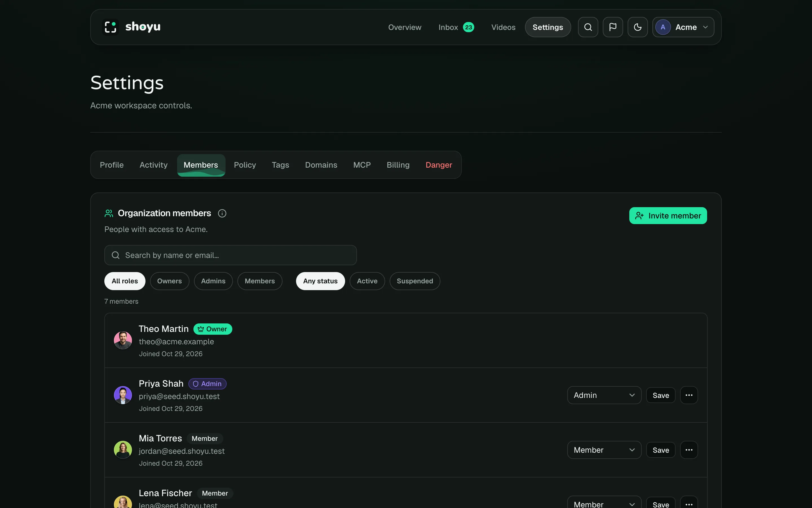Viewport: 812px width, 508px height.
Task: Select the Any status filter
Action: (321, 281)
